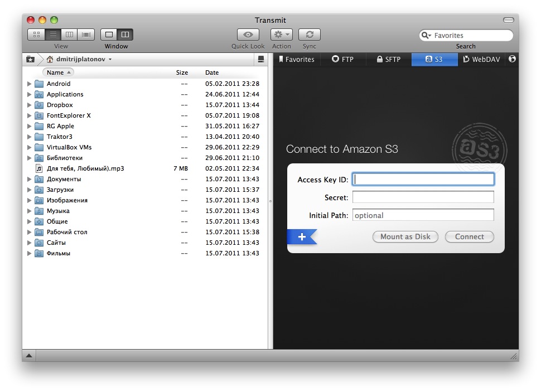This screenshot has width=541, height=392.
Task: Open the Action gear dropdown
Action: tap(281, 35)
